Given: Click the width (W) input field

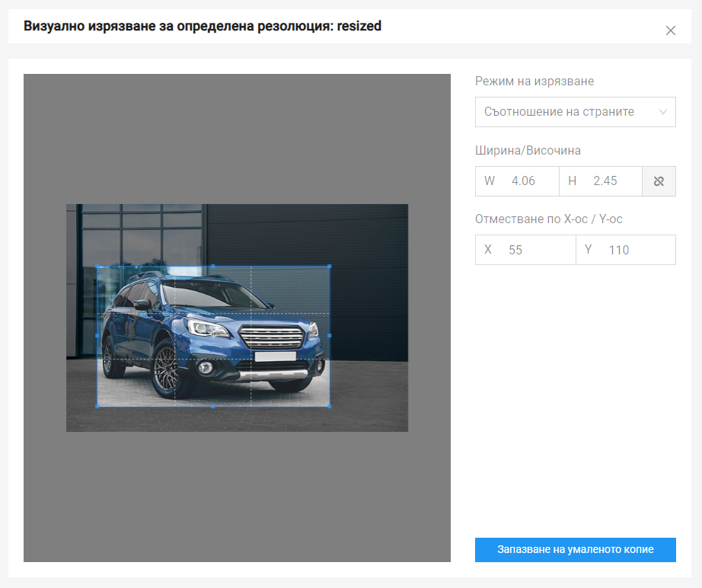Looking at the screenshot, I should 524,181.
